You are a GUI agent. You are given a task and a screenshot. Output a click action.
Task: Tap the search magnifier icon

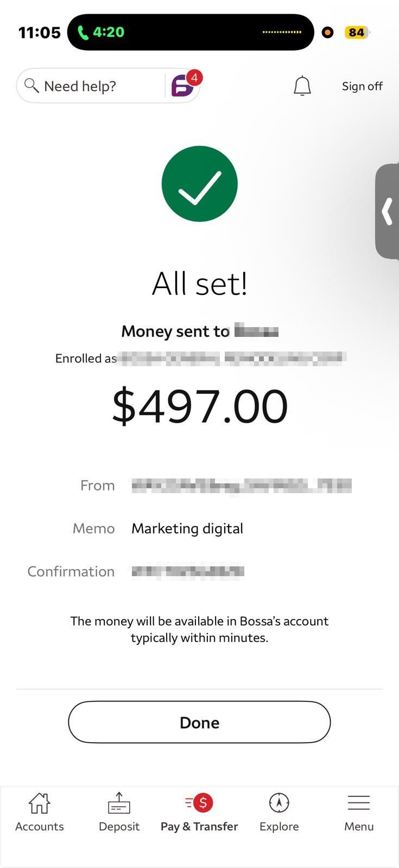tap(31, 86)
